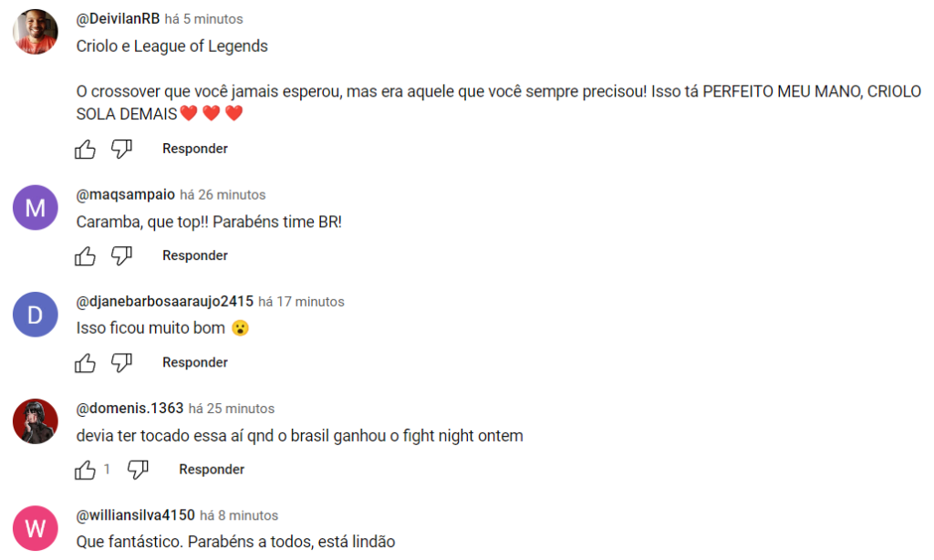Screen dimensions: 934x560
Task: Dislike the @maqsampaio comment
Action: tap(121, 255)
